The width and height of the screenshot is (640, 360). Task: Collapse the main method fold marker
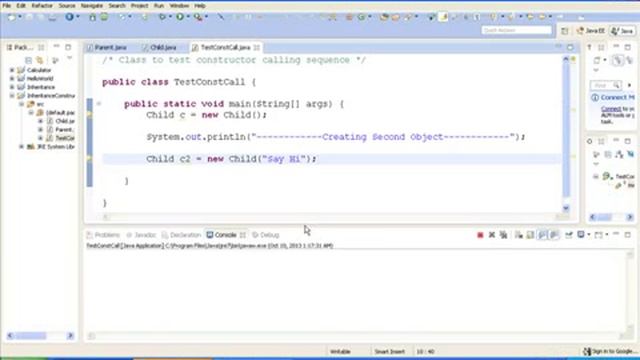pos(99,104)
